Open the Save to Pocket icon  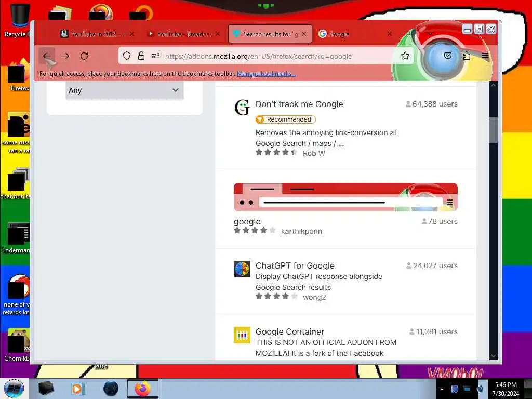click(x=448, y=56)
